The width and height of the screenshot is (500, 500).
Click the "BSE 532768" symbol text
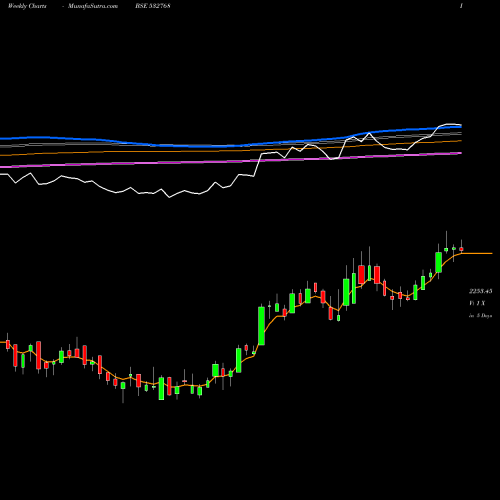tap(153, 6)
